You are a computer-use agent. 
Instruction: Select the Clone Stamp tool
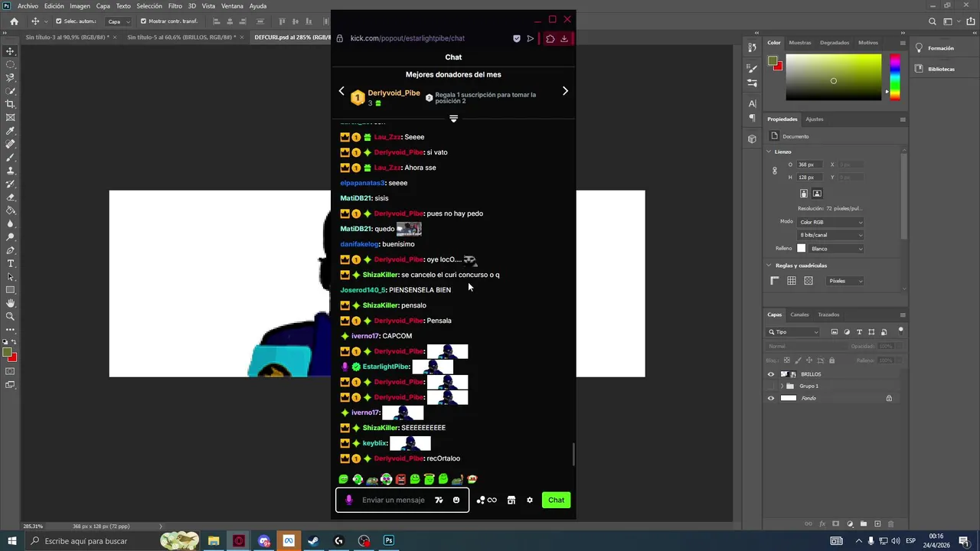click(10, 171)
